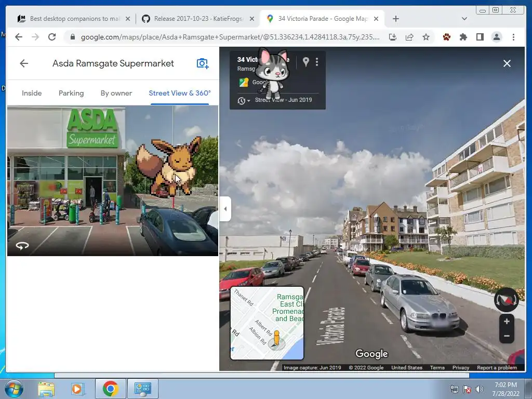Collapse the side panel with the arrow
The width and height of the screenshot is (532, 399).
(225, 209)
